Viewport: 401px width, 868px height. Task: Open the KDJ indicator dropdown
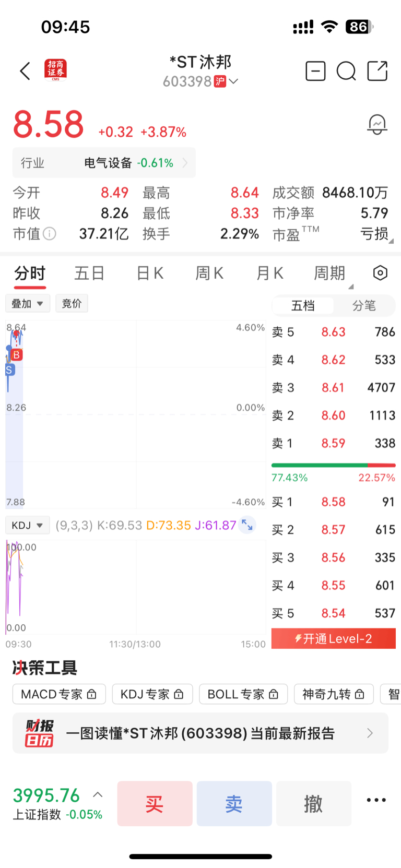pyautogui.click(x=27, y=525)
